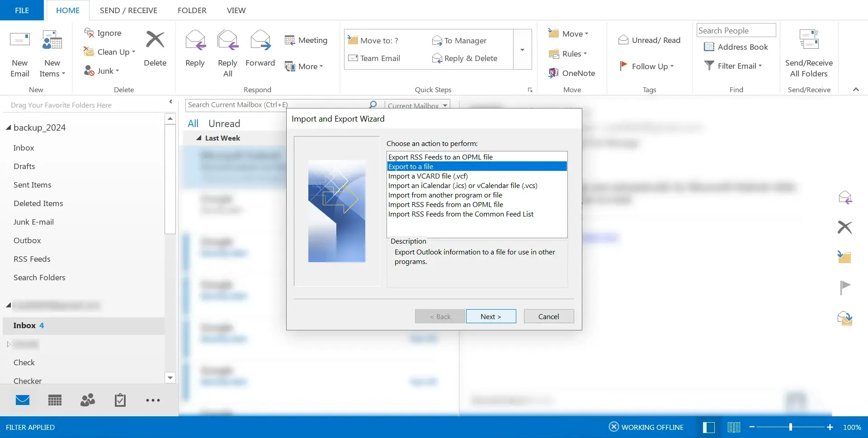Collapse the ribbon with the chevron
The height and width of the screenshot is (438, 868).
coord(856,89)
